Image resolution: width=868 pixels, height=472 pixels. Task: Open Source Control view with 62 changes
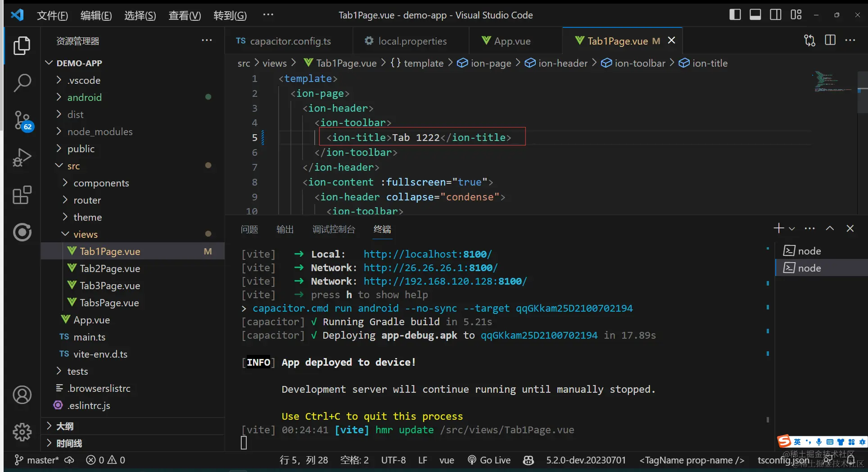[23, 121]
